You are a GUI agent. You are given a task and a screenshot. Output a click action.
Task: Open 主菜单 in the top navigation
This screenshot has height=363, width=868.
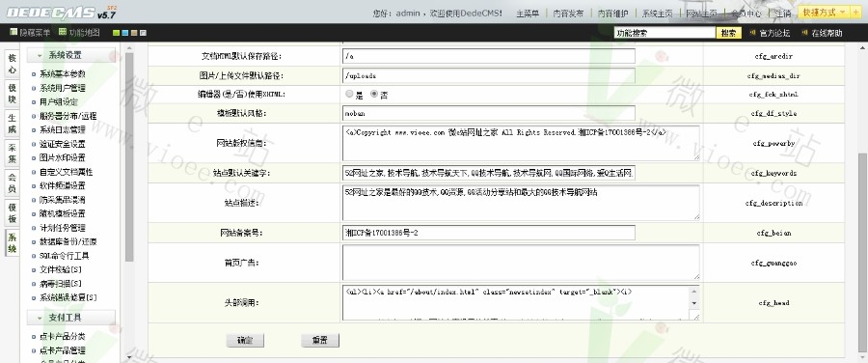click(528, 14)
